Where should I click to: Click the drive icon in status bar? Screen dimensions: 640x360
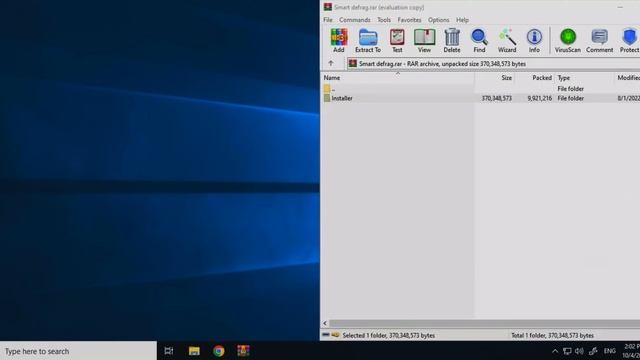point(326,335)
